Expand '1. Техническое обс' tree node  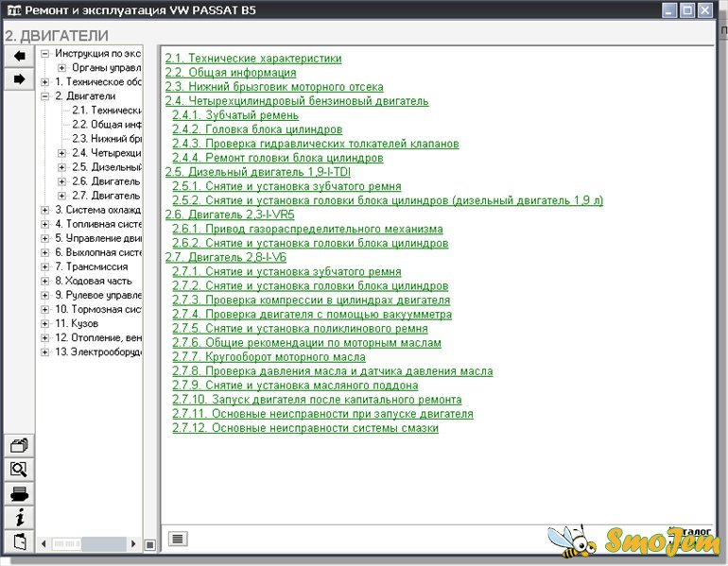(x=45, y=82)
